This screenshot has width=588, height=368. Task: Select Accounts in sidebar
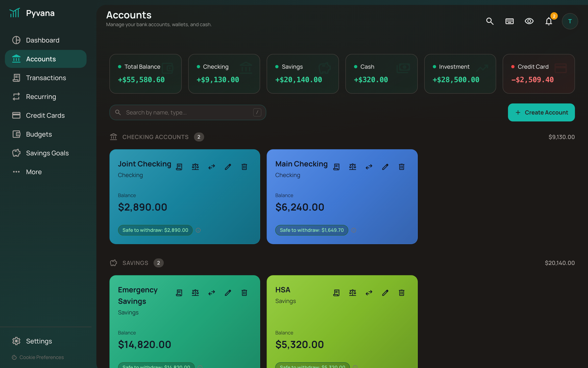tap(46, 59)
